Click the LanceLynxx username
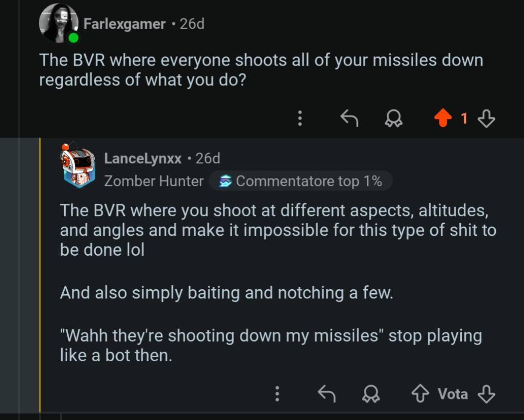This screenshot has height=420, width=524. click(x=143, y=158)
